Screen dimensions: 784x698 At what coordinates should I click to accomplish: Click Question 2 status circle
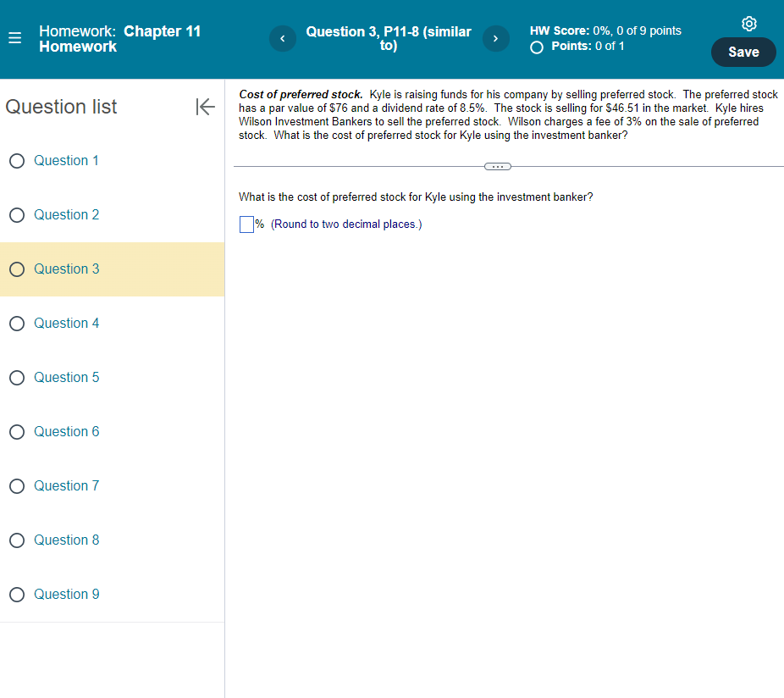pos(17,215)
